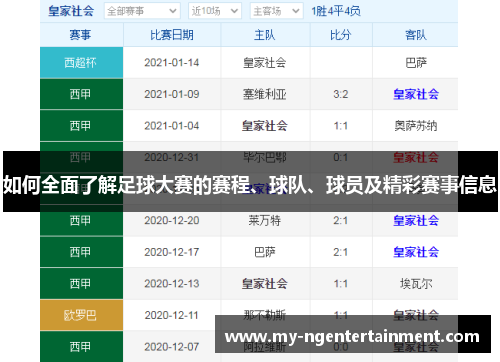Image resolution: width=500 pixels, height=362 pixels.
Task: Open 皇家社会 link in 2020-12-17 row
Action: 416,252
